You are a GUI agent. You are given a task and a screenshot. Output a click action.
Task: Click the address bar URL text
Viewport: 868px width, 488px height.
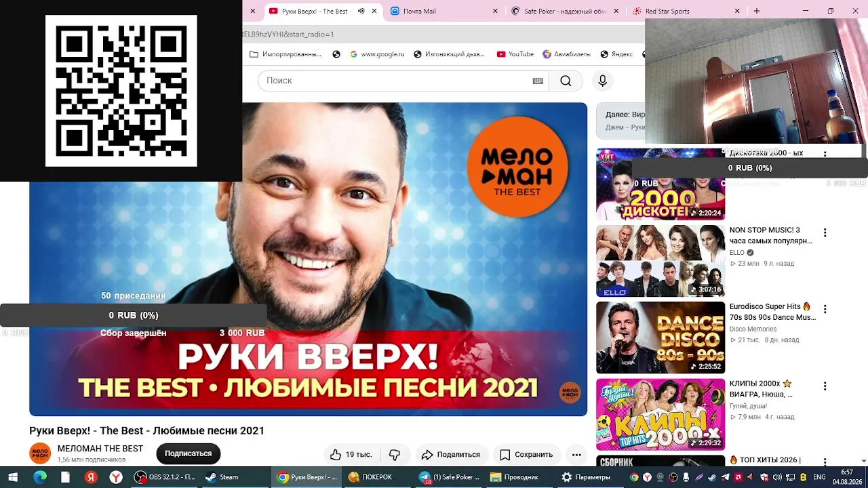(x=288, y=34)
